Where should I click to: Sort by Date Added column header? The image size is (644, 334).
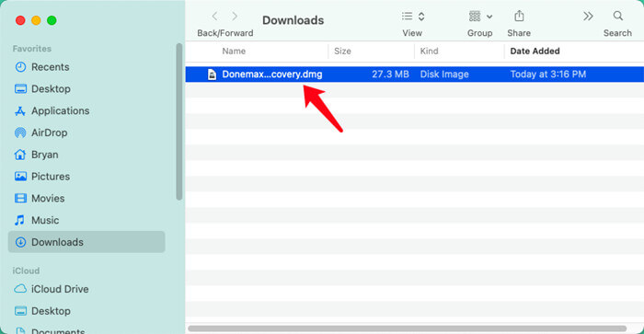(x=535, y=51)
